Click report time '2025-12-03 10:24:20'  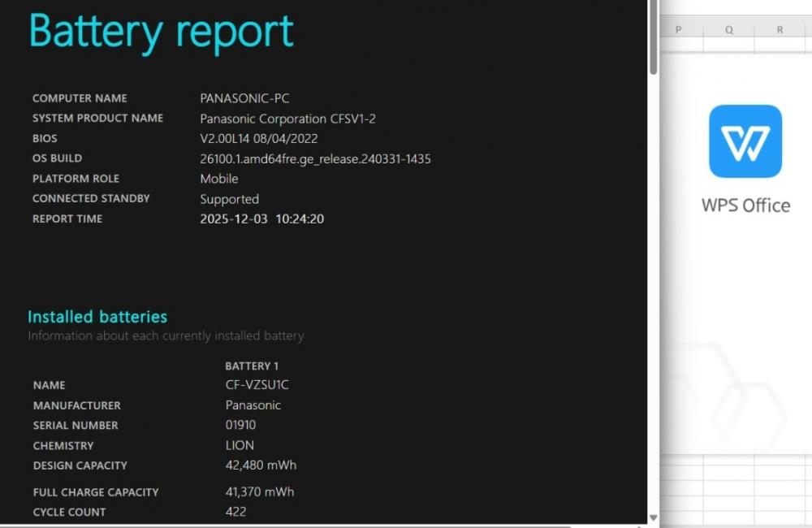click(x=261, y=219)
